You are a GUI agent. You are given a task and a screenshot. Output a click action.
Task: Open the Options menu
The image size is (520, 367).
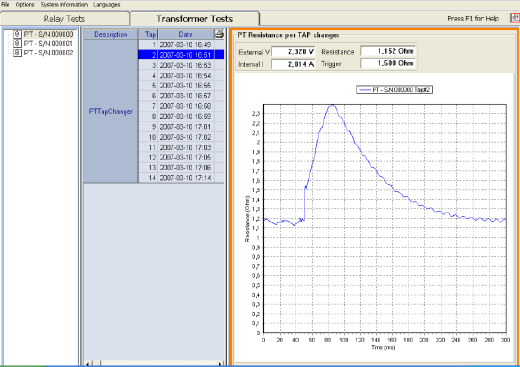pyautogui.click(x=25, y=5)
